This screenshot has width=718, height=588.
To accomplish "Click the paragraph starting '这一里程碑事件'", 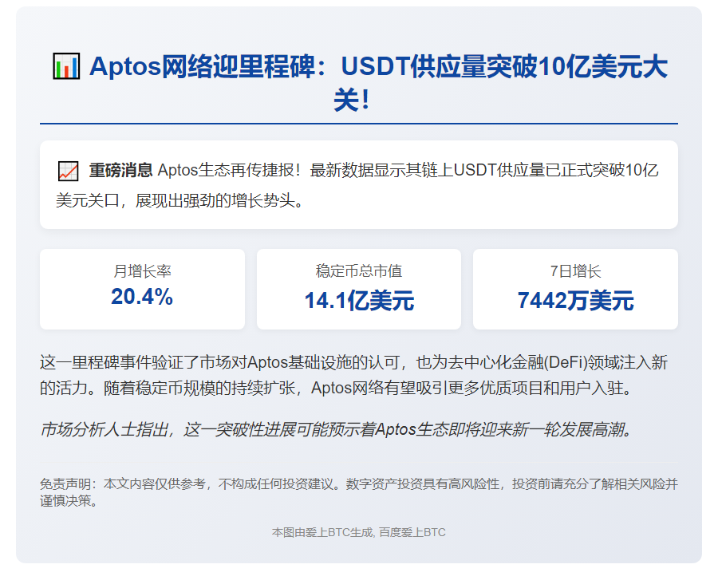I will [353, 375].
